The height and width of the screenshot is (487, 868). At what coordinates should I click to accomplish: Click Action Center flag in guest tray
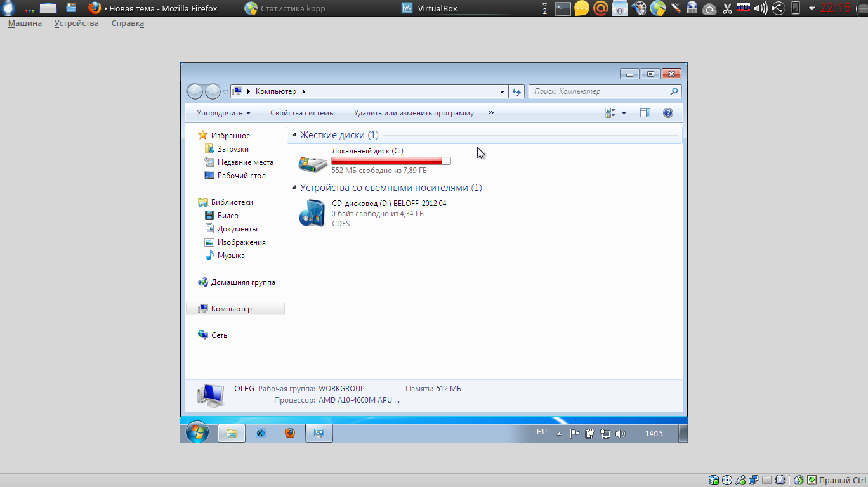[x=574, y=434]
